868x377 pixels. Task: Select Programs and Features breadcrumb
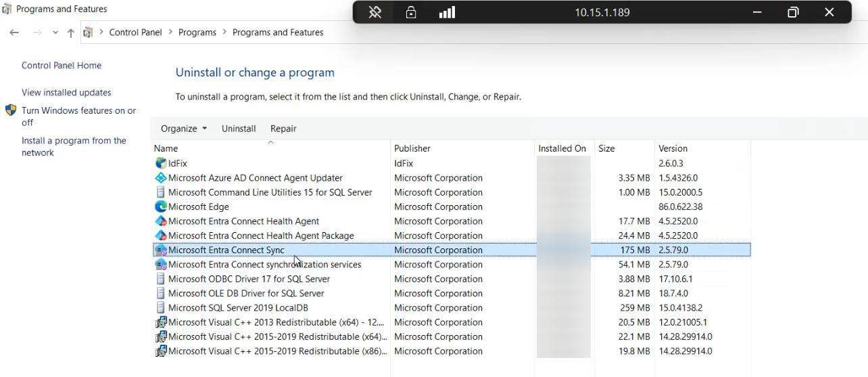(x=278, y=32)
